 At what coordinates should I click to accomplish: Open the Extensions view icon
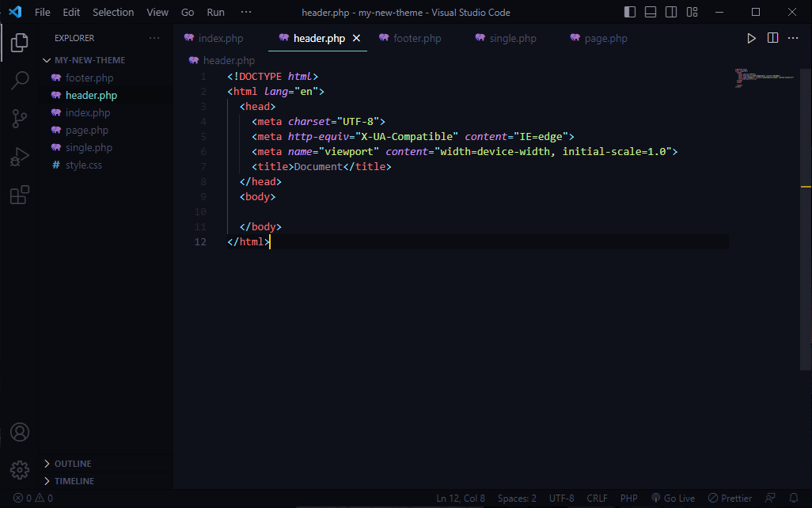click(x=19, y=195)
